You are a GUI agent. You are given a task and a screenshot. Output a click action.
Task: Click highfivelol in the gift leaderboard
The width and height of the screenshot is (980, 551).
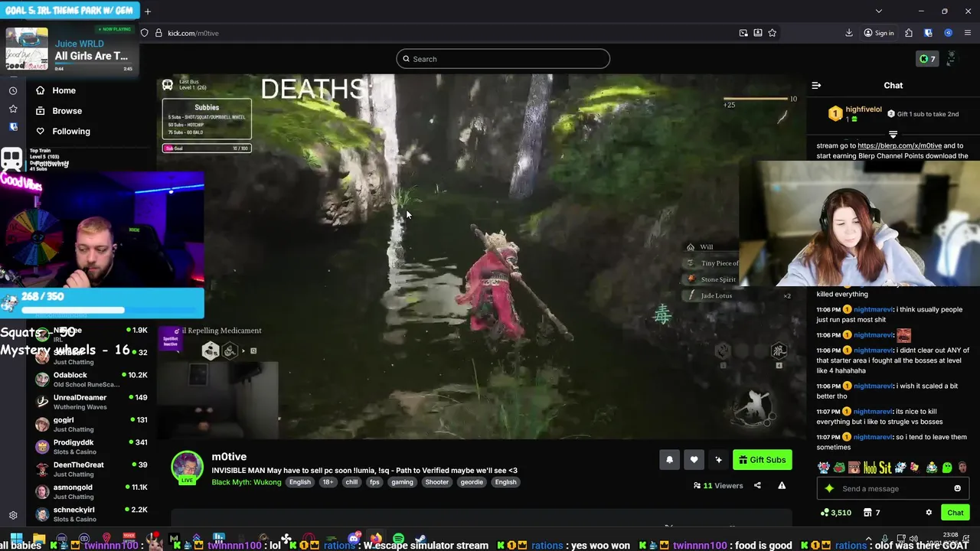[864, 109]
